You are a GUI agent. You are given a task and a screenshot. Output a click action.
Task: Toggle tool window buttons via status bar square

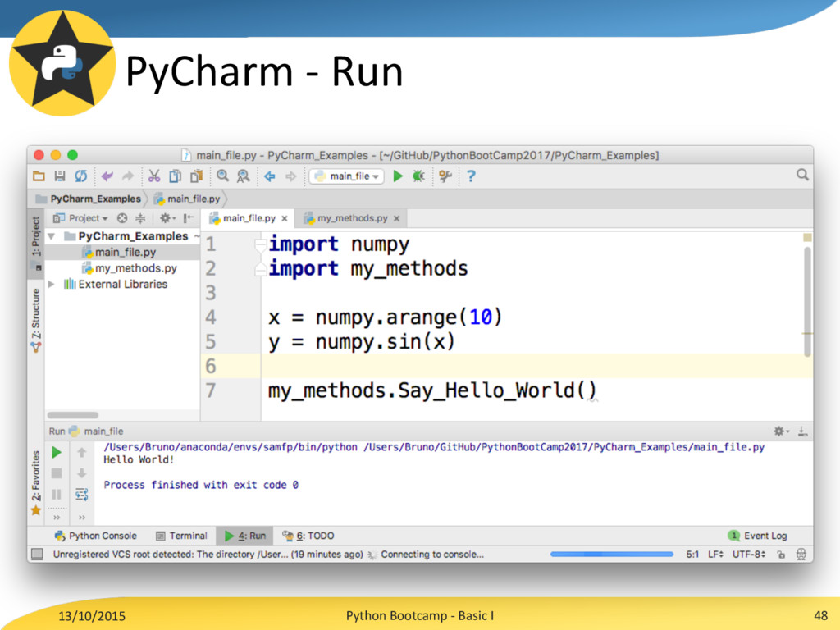pyautogui.click(x=37, y=554)
